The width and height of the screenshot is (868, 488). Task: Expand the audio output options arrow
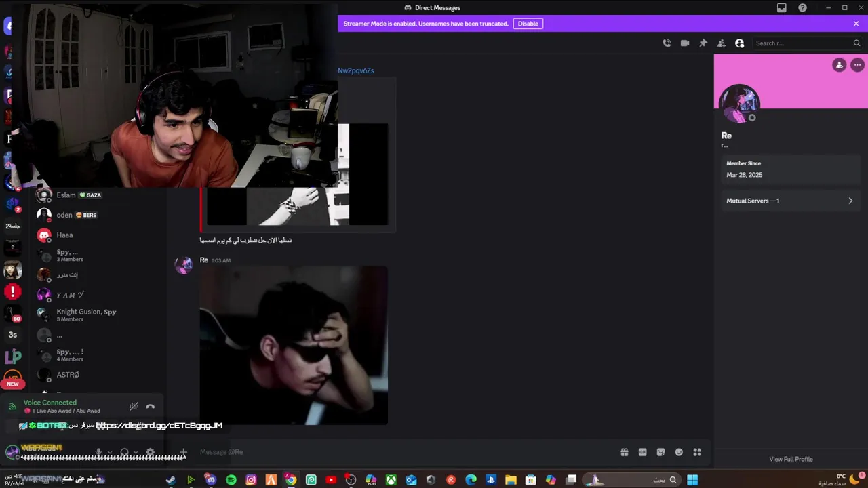pos(136,452)
